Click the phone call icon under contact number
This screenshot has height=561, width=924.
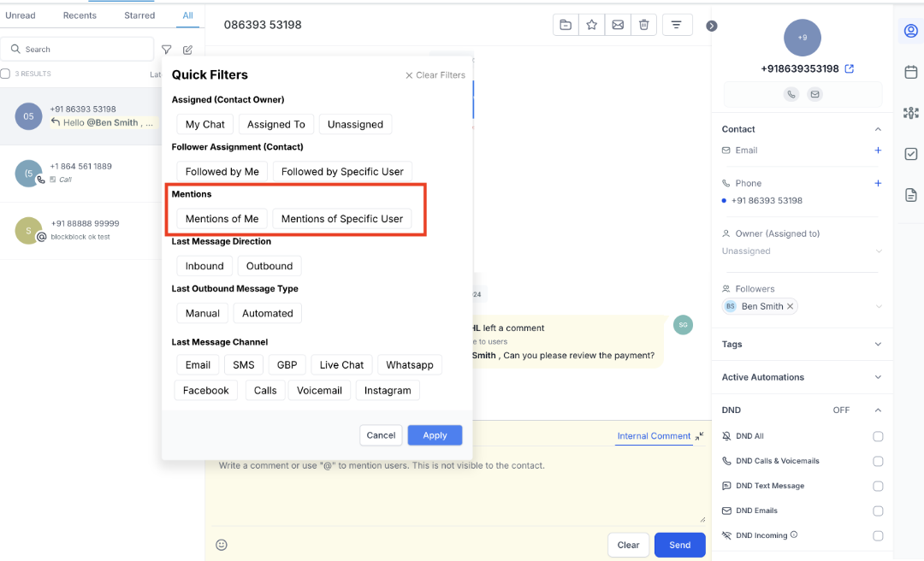[x=791, y=94]
